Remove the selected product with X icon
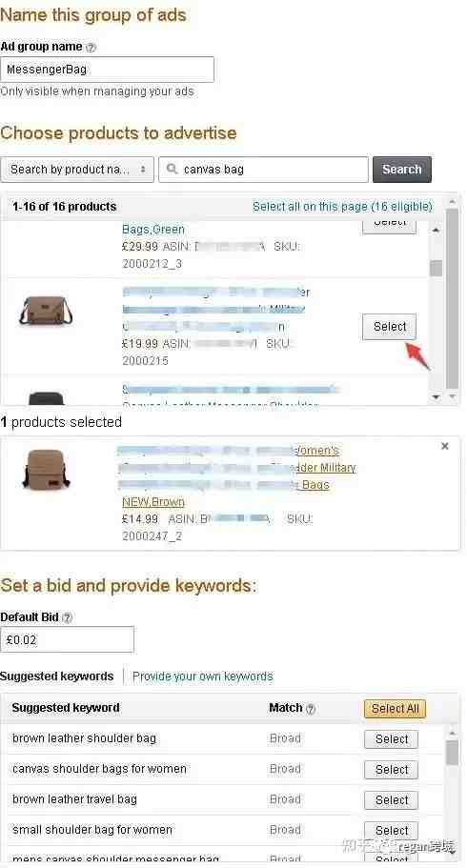This screenshot has width=467, height=868. 445,446
